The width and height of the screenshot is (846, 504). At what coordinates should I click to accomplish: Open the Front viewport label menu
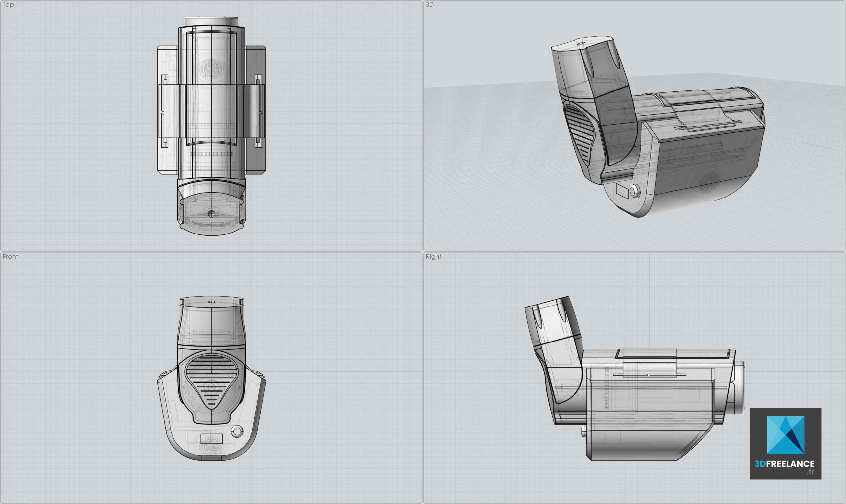pos(10,257)
